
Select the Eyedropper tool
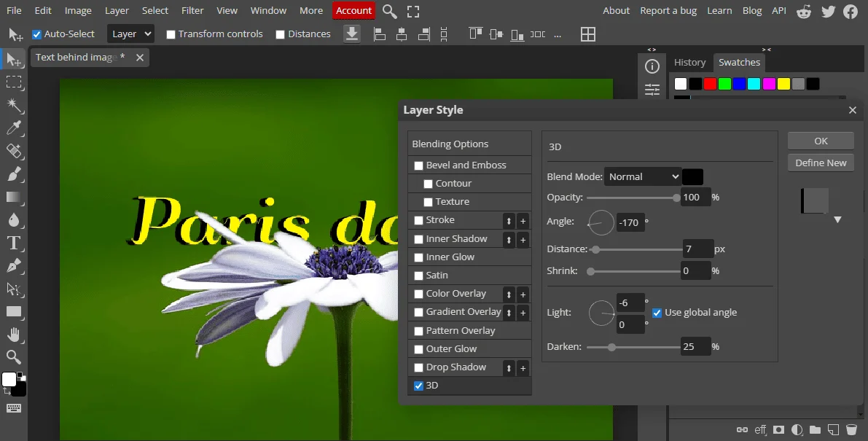coord(13,128)
